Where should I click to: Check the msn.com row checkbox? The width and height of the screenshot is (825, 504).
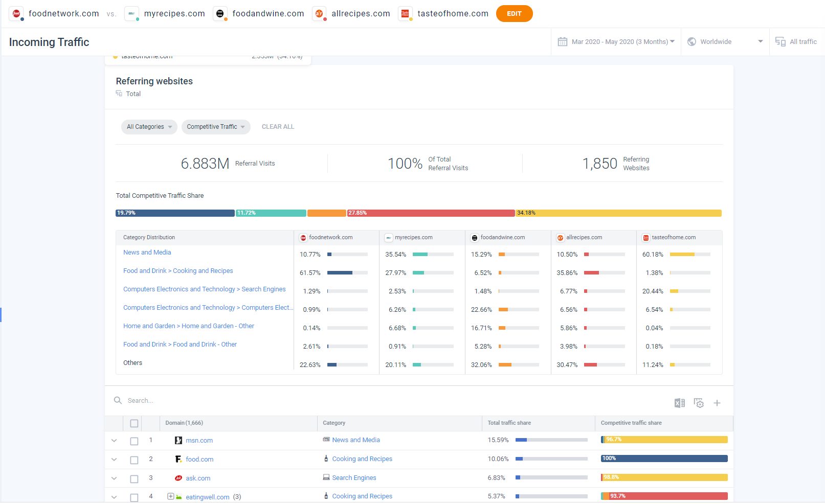134,441
